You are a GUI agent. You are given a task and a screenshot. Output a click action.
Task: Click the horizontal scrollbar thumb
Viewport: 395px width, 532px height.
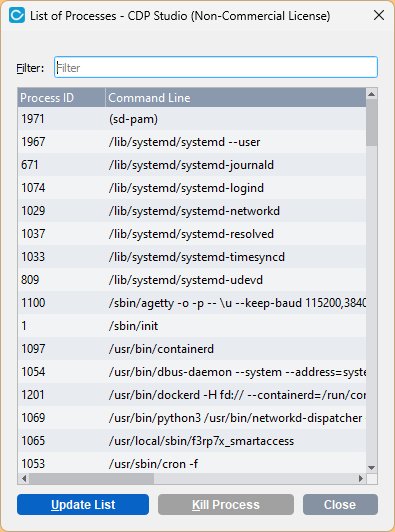point(92,479)
